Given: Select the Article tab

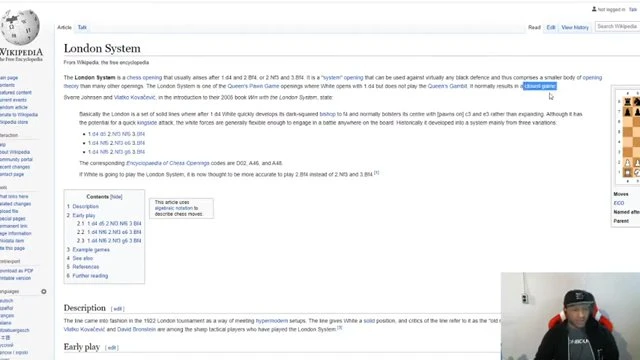Looking at the screenshot, I should [x=64, y=27].
